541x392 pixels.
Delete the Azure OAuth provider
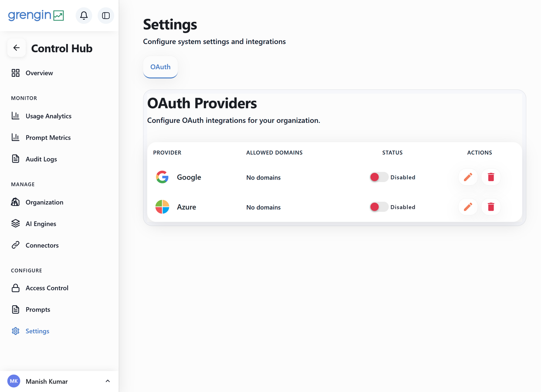pos(491,207)
